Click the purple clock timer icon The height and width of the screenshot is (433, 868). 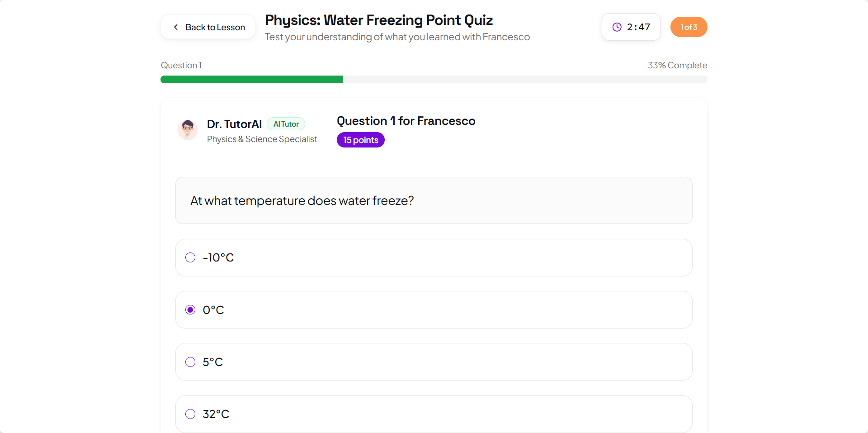pos(617,27)
